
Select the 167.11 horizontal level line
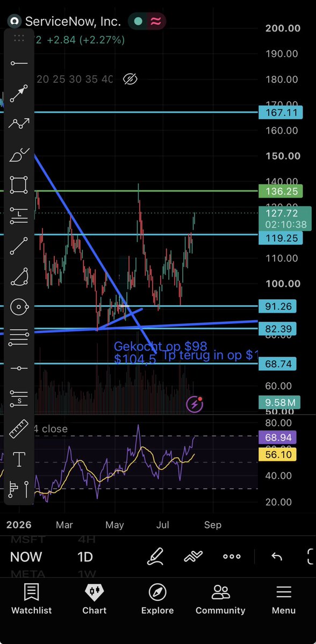146,112
